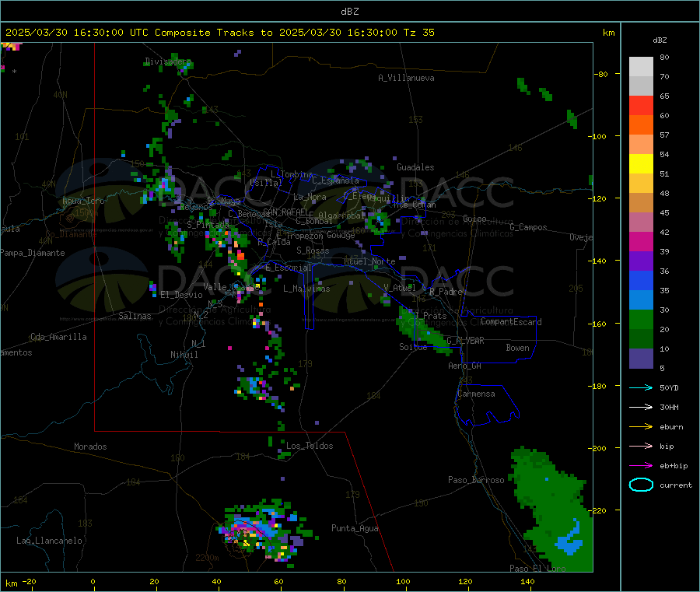Image resolution: width=700 pixels, height=592 pixels.
Task: Click the Lag.Llancanelo place label
Action: coord(49,541)
